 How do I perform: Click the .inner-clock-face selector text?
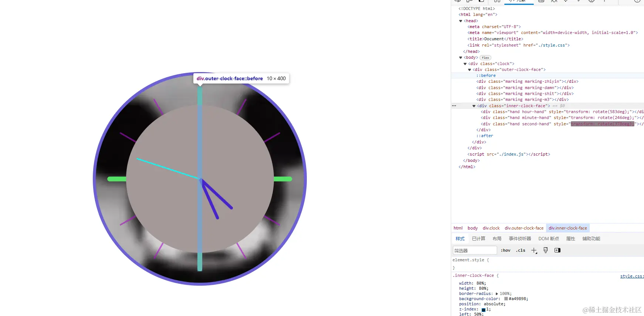click(473, 276)
